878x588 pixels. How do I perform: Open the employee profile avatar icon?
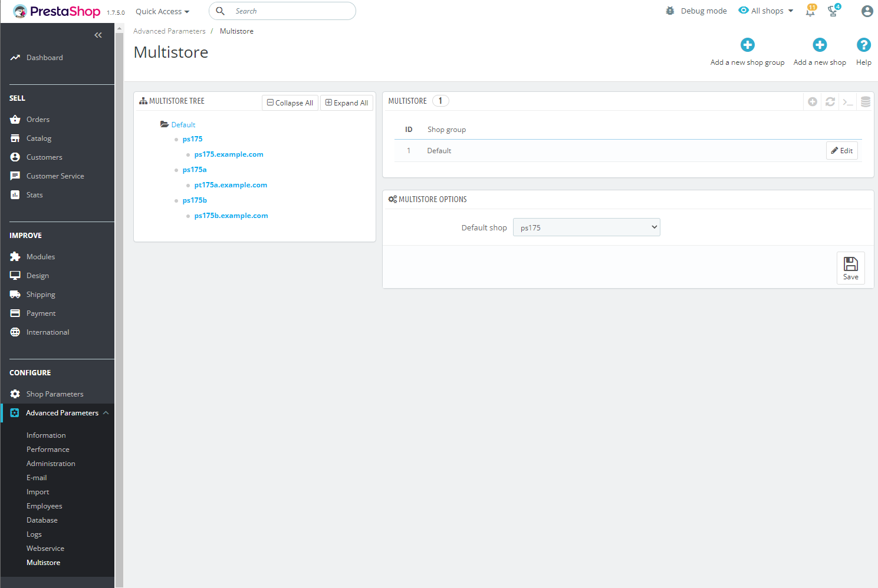[x=867, y=11]
